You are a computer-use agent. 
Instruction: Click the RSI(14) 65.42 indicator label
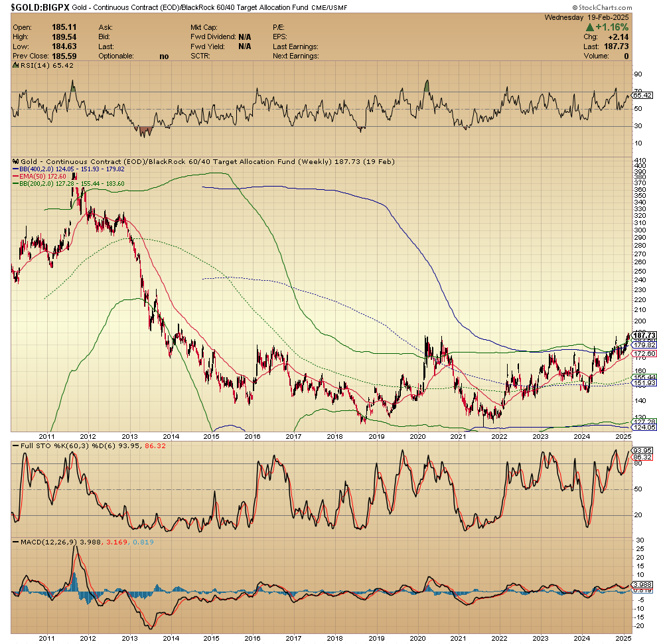(x=47, y=66)
